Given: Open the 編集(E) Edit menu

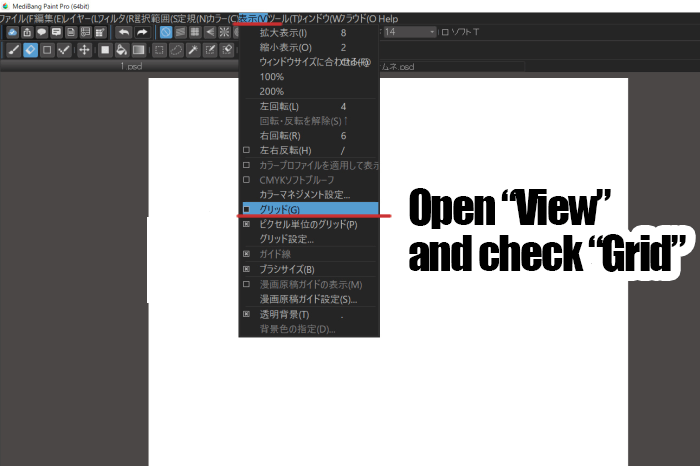Looking at the screenshot, I should pyautogui.click(x=48, y=19).
